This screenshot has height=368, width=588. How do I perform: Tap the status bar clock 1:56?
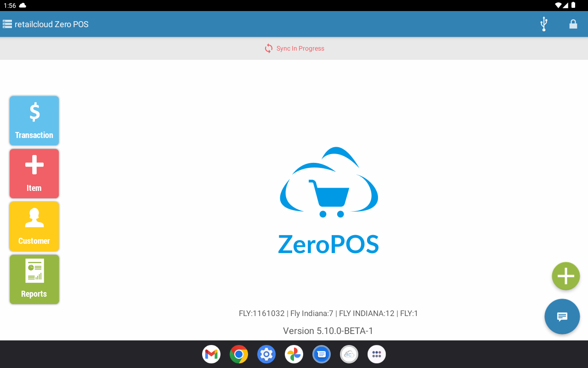click(x=10, y=6)
